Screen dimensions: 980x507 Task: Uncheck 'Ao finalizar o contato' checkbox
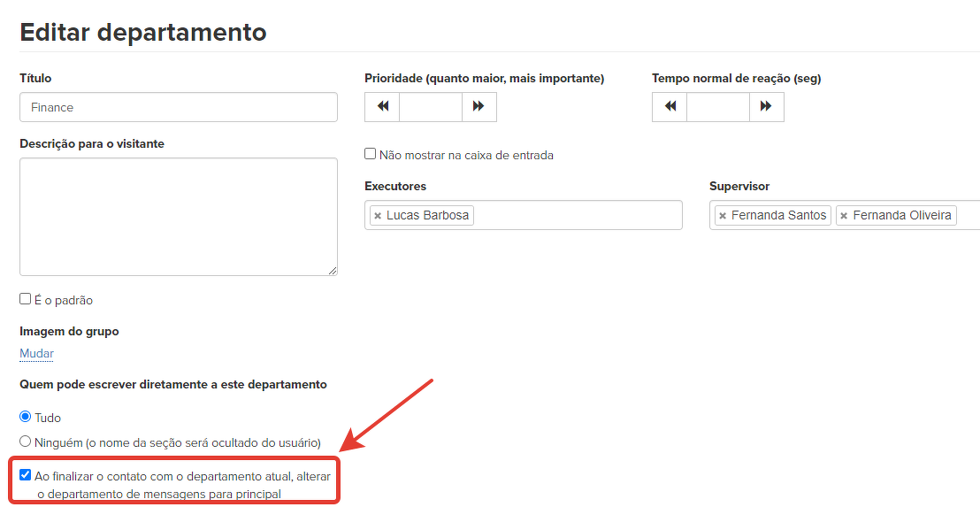(x=26, y=475)
